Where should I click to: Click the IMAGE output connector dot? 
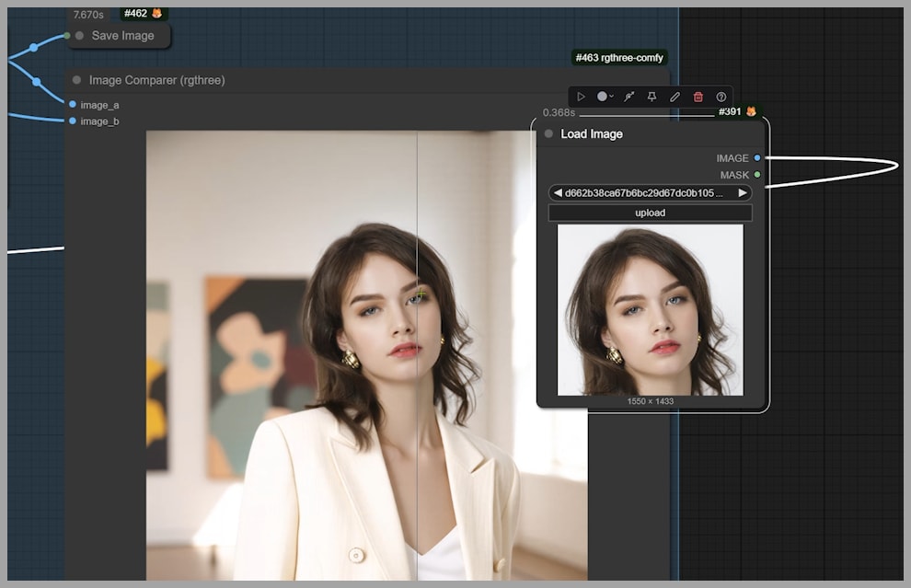pos(757,158)
